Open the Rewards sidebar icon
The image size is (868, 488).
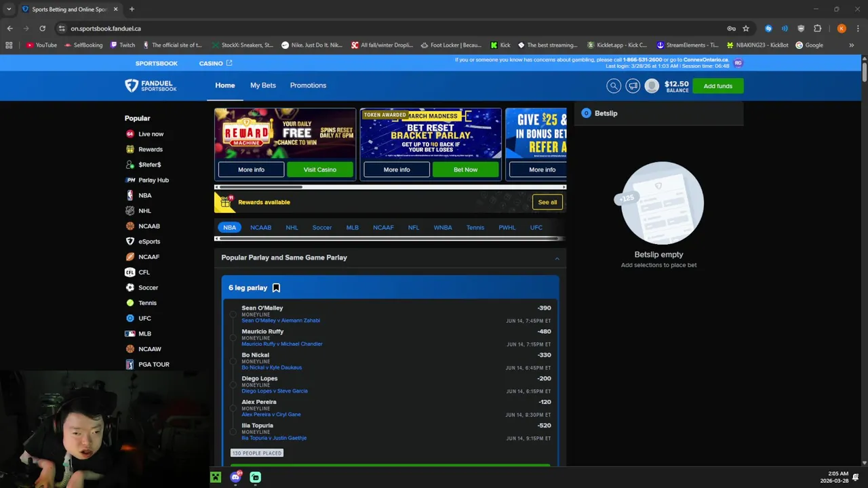[x=130, y=149]
